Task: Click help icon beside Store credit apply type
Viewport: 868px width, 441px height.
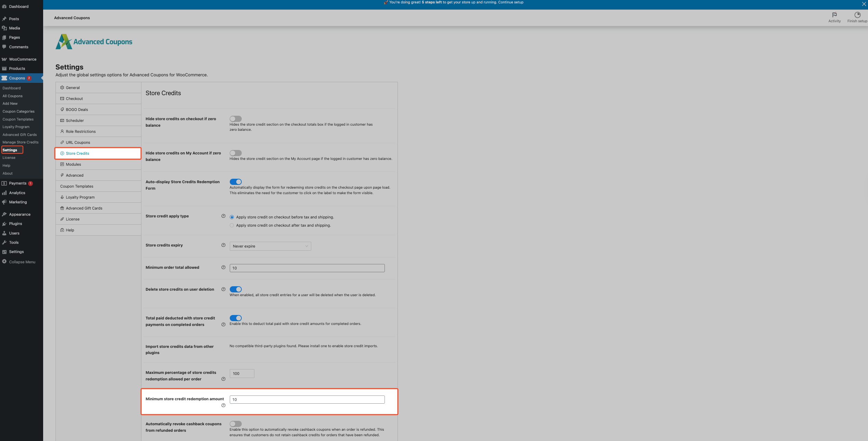Action: [223, 216]
